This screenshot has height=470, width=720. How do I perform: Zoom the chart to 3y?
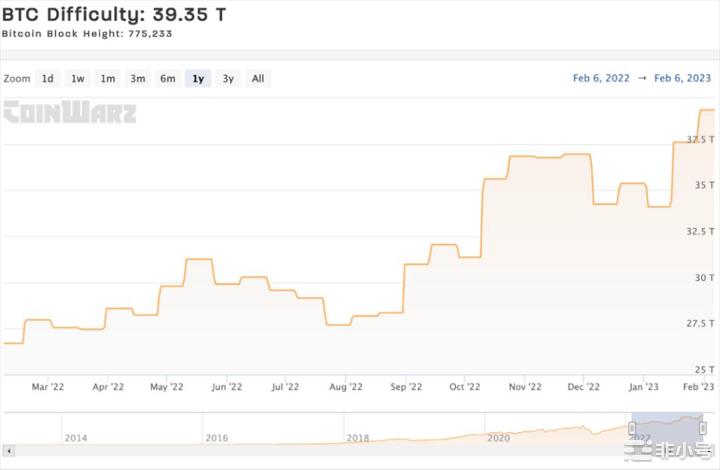[x=228, y=78]
